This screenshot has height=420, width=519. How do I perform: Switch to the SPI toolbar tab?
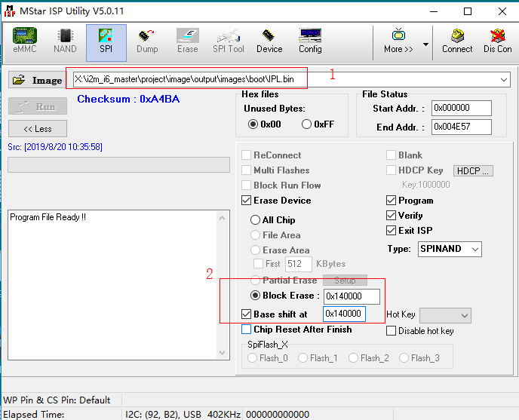(106, 41)
